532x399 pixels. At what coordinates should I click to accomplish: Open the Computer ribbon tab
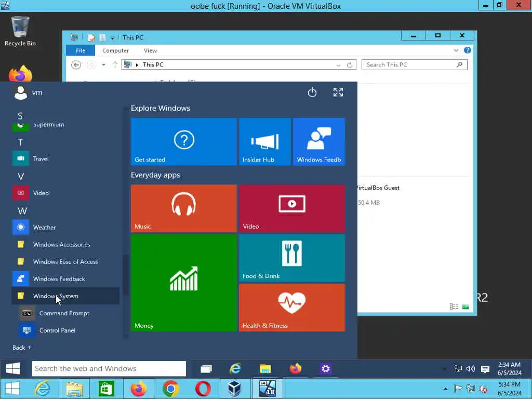[116, 50]
